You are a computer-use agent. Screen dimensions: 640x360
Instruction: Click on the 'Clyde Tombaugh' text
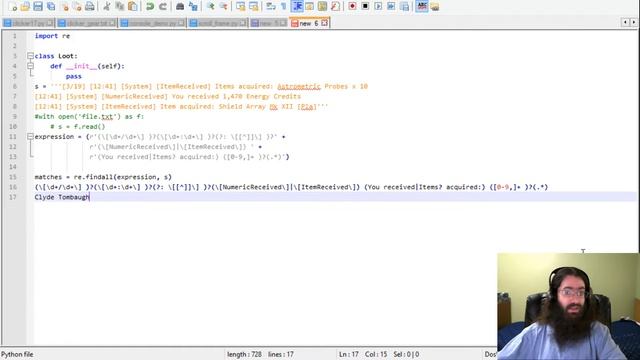[62, 197]
